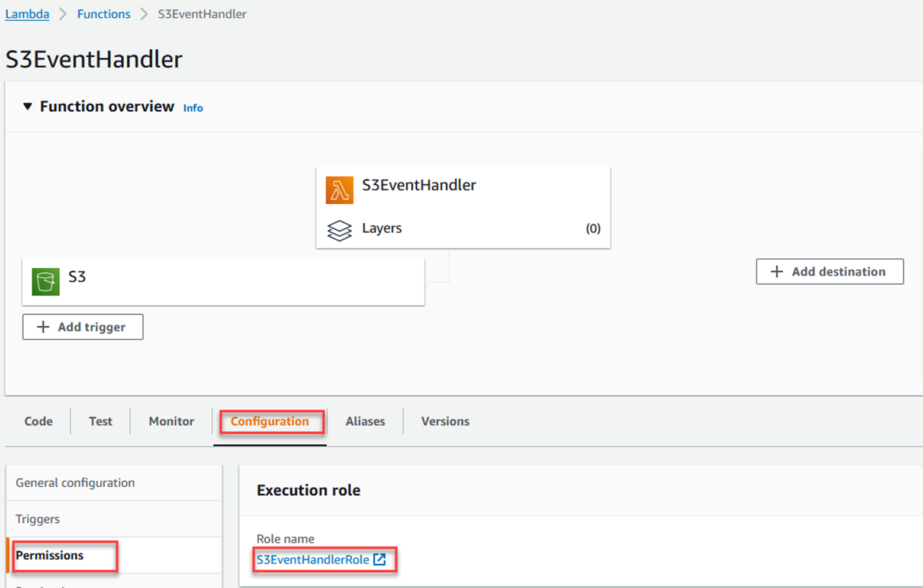
Task: Open Layers entry in function box
Action: (x=382, y=228)
